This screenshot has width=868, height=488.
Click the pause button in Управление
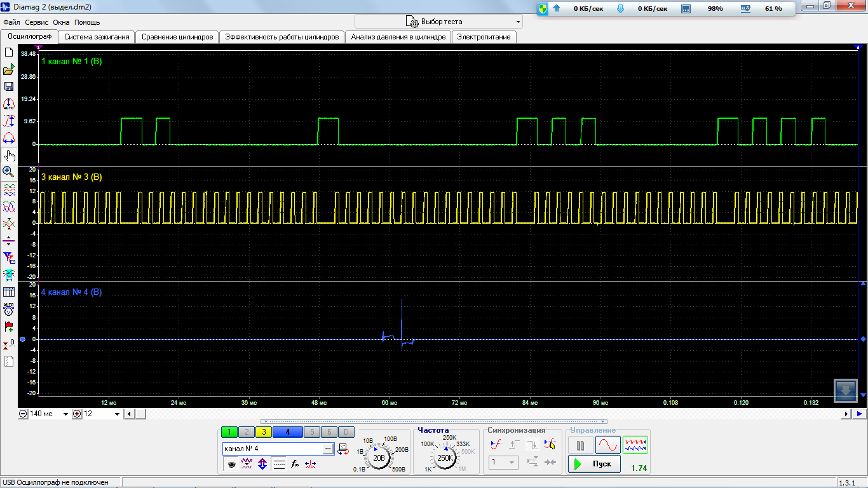580,445
